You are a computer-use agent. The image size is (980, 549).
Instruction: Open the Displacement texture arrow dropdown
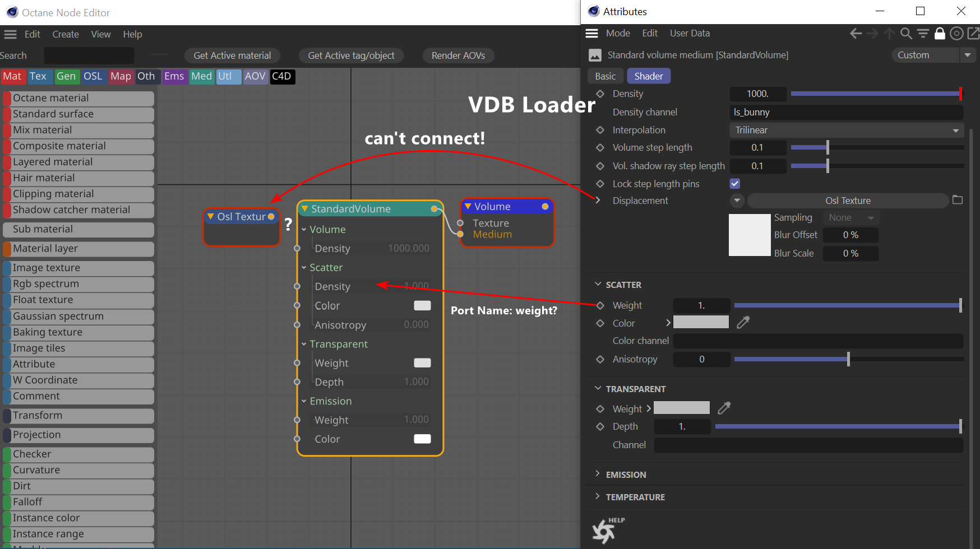(737, 201)
